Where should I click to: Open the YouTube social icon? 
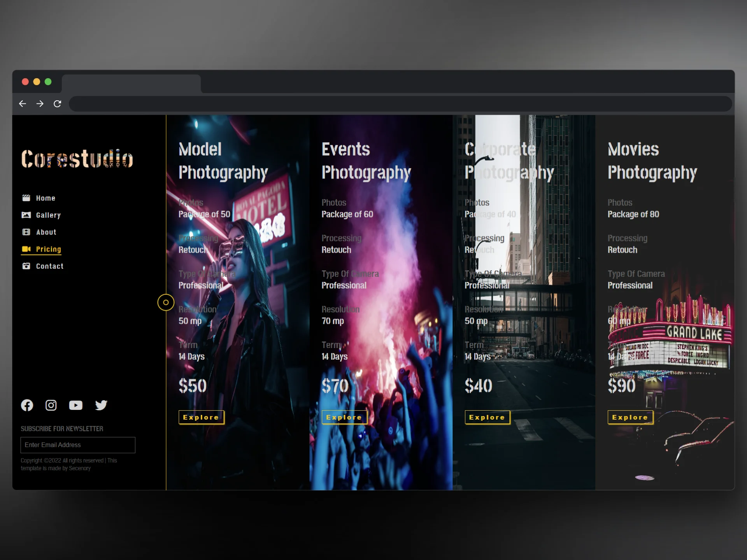[x=75, y=405]
